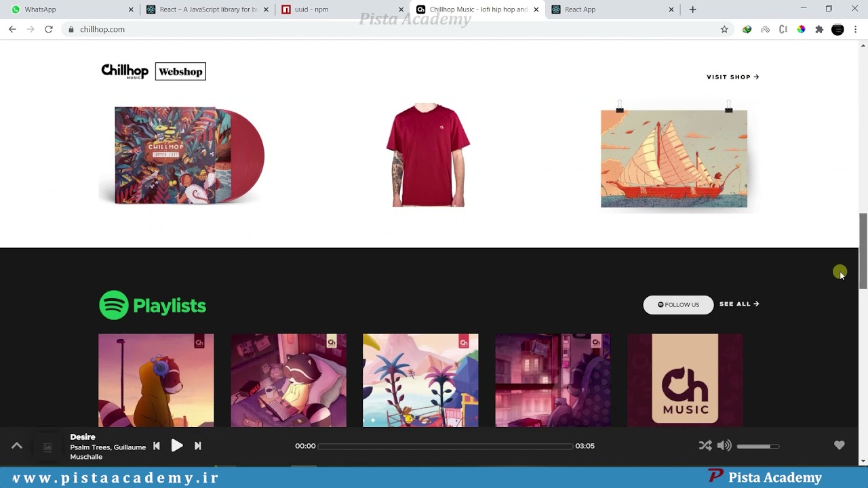868x488 pixels.
Task: Reload the chillhop.com page
Action: (49, 29)
